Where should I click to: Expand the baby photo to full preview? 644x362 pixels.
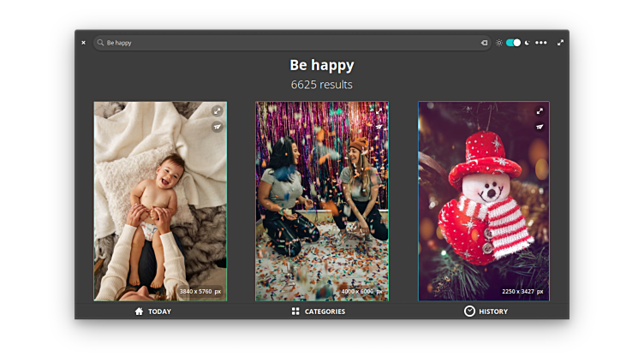pos(218,111)
